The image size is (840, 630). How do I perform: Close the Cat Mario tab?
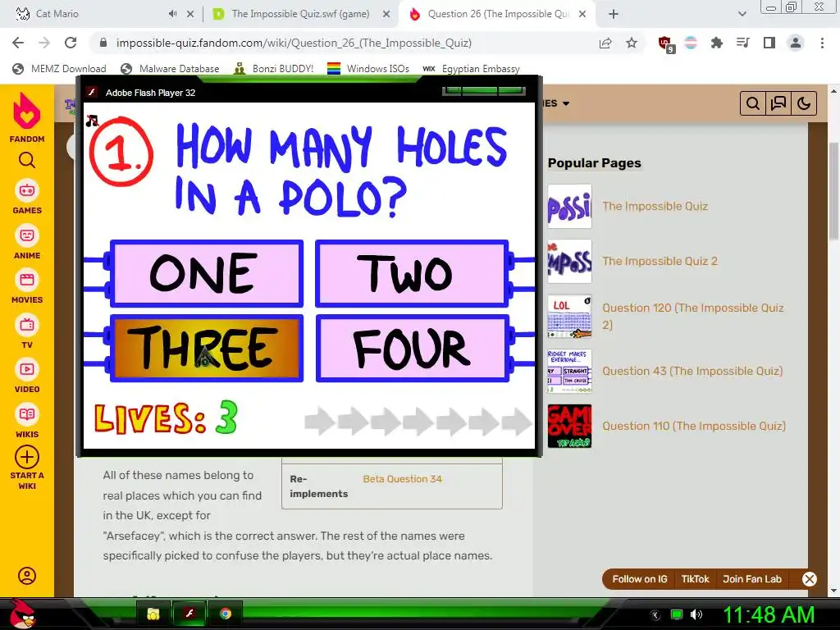190,15
